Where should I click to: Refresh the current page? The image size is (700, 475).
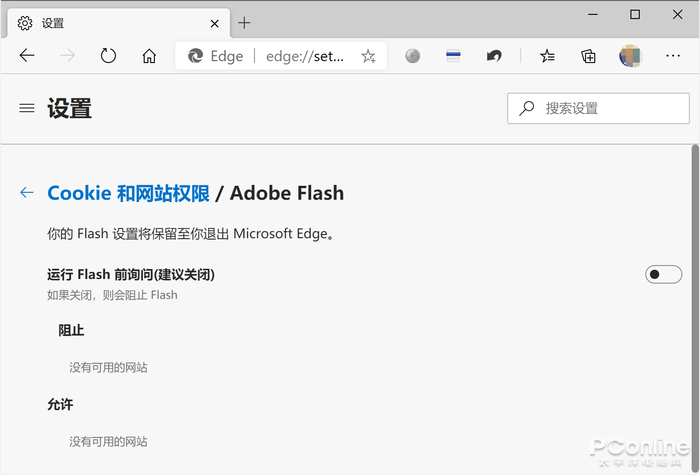tap(108, 56)
